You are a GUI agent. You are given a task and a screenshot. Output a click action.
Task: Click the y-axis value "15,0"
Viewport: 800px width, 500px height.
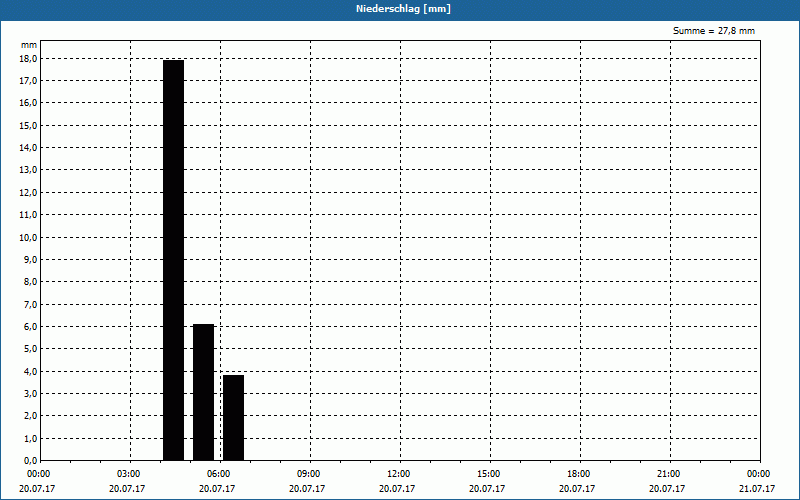[x=29, y=126]
